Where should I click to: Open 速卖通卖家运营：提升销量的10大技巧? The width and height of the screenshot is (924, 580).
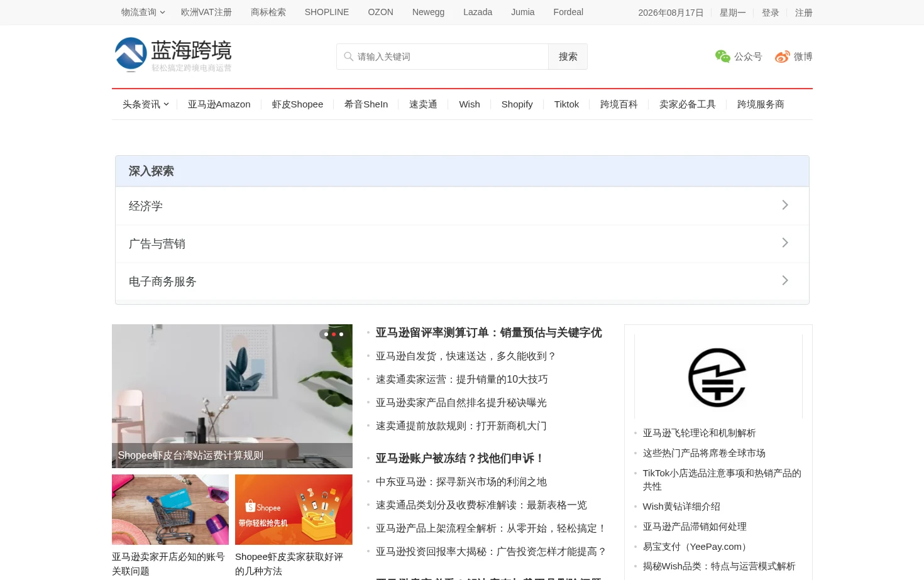coord(461,380)
